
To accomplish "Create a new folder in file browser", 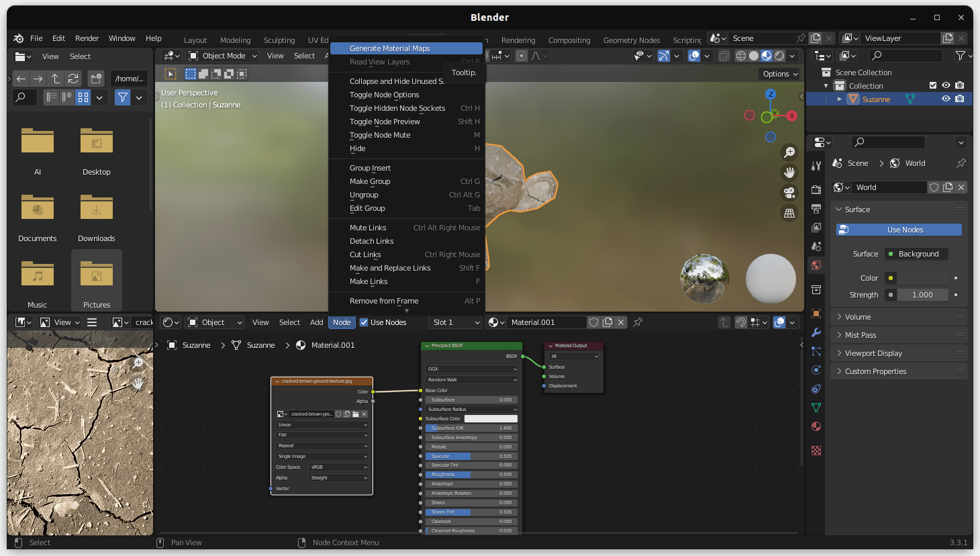I will tap(96, 79).
